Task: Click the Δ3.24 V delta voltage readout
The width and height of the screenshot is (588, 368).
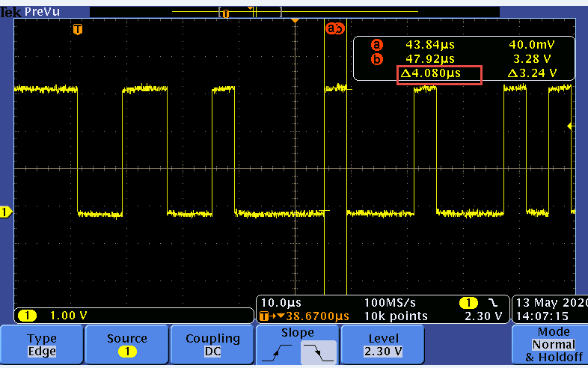Action: (532, 73)
